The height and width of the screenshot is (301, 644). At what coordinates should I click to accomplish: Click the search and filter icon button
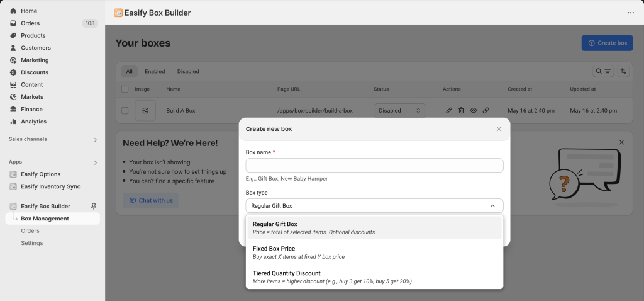point(603,71)
